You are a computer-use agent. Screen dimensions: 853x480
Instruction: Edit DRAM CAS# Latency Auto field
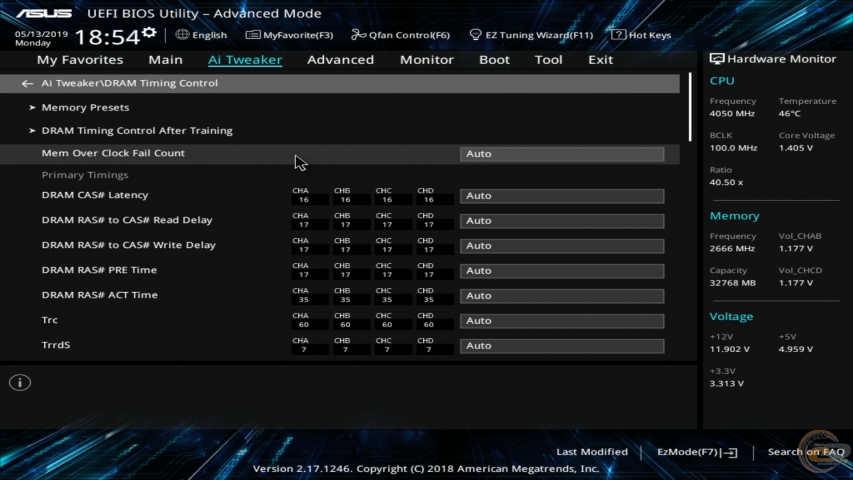[x=562, y=196]
